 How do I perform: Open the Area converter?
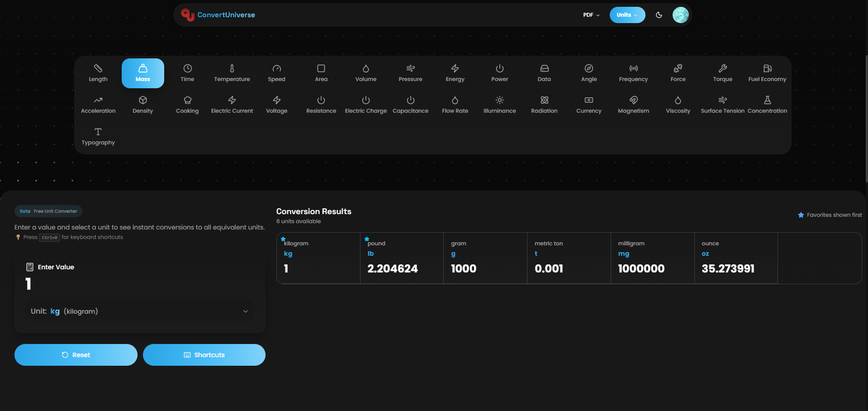click(321, 73)
